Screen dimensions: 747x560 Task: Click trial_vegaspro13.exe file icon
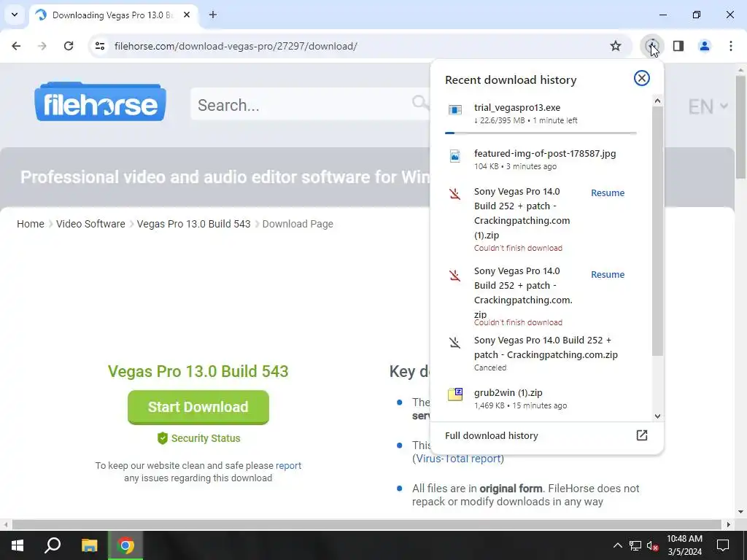point(455,110)
